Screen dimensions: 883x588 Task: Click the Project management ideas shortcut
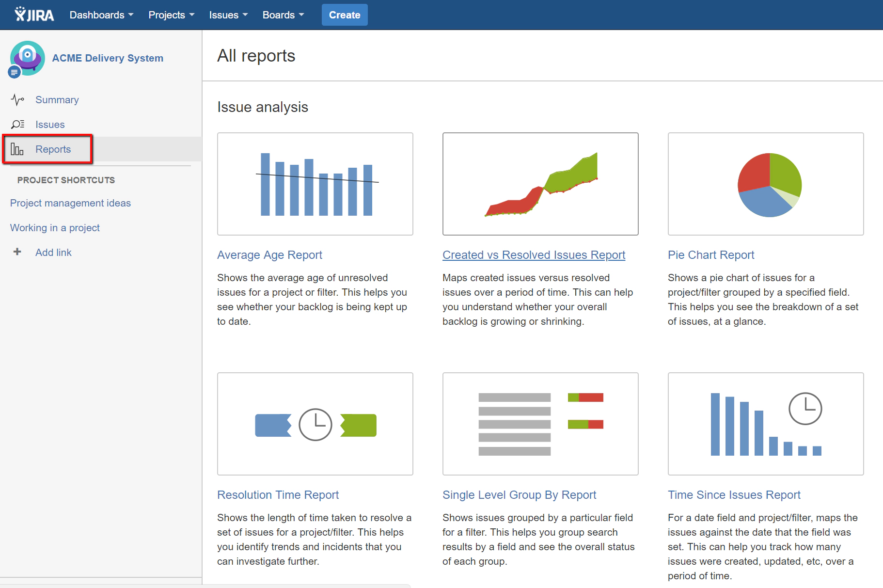click(x=70, y=203)
